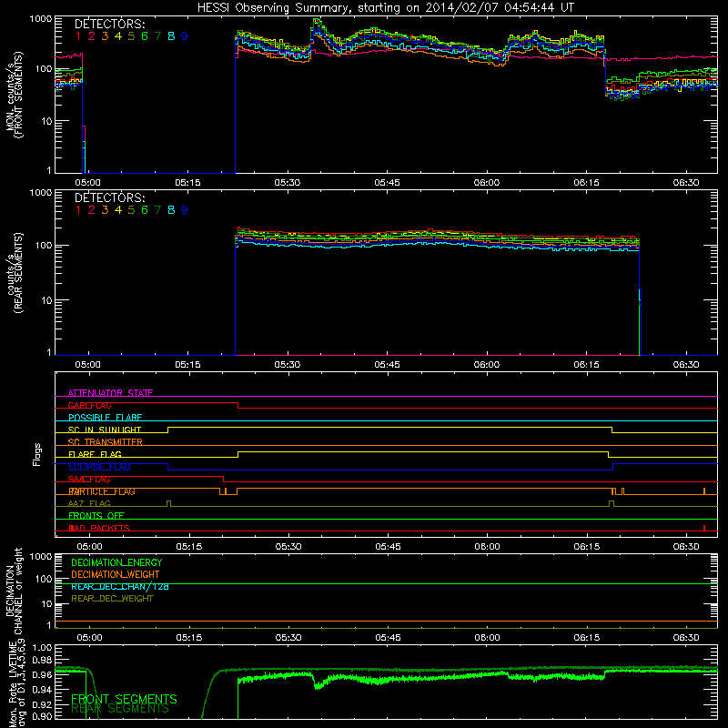Screen dimensions: 728x728
Task: Click the AAZ_FLAG pulse near 05:12
Action: click(168, 504)
